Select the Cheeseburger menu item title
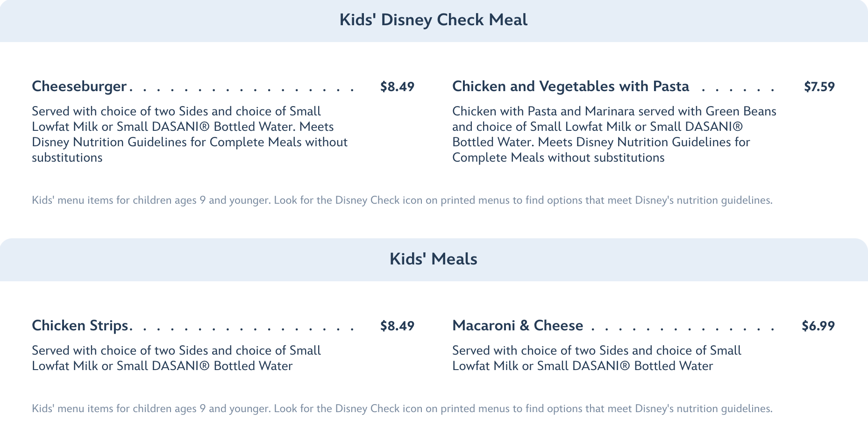The width and height of the screenshot is (868, 428). tap(79, 86)
